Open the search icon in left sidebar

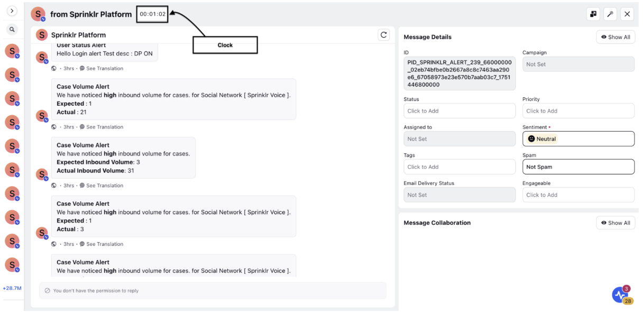coord(12,30)
